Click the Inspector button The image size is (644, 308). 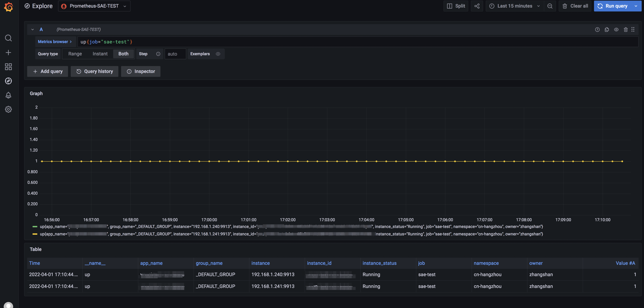[x=141, y=71]
